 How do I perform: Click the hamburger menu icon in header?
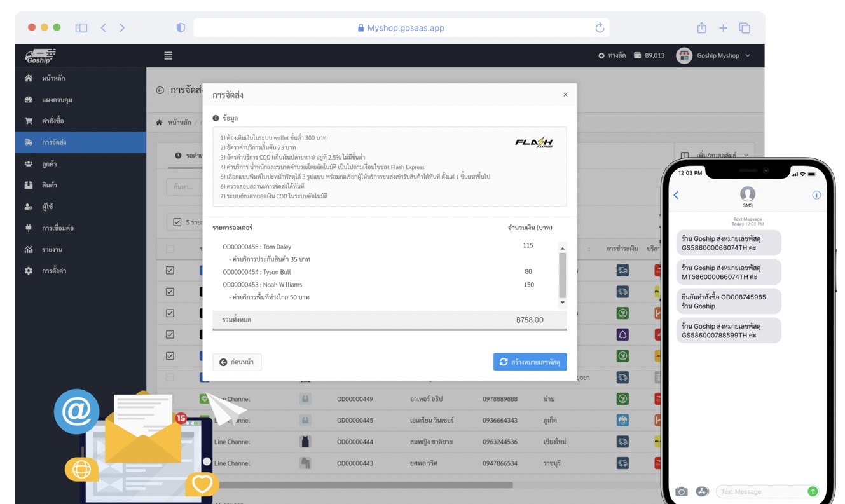(168, 56)
